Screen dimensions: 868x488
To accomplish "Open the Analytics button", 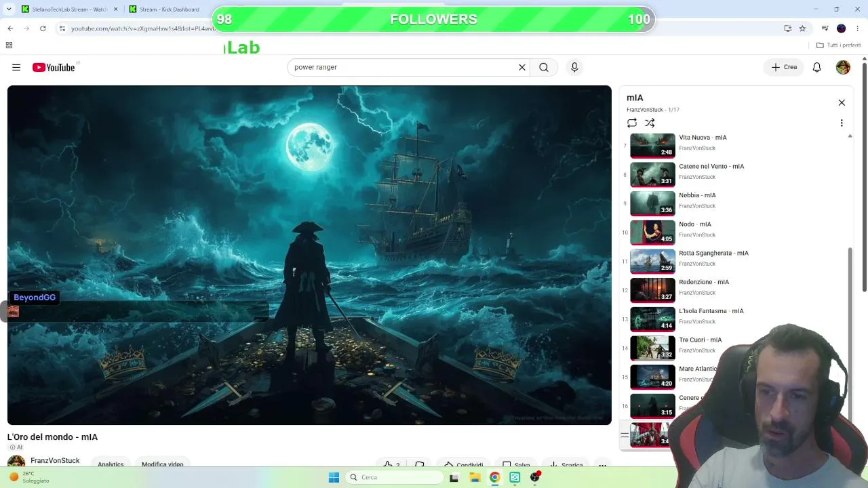I will coord(111,464).
